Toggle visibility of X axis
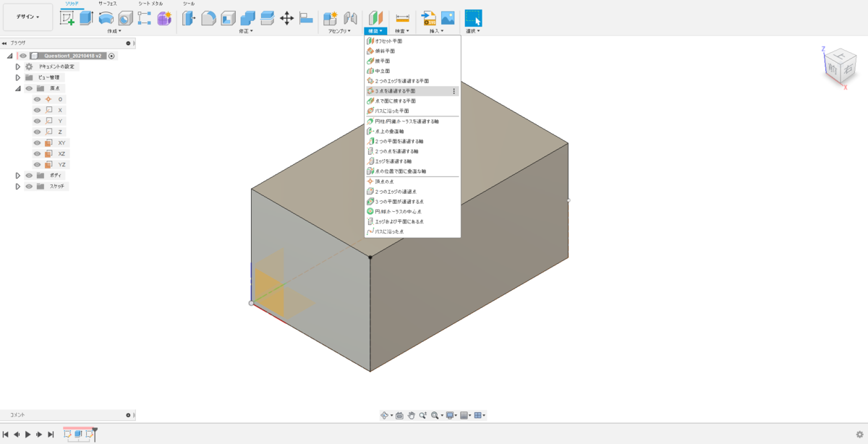Image resolution: width=868 pixels, height=444 pixels. 38,110
